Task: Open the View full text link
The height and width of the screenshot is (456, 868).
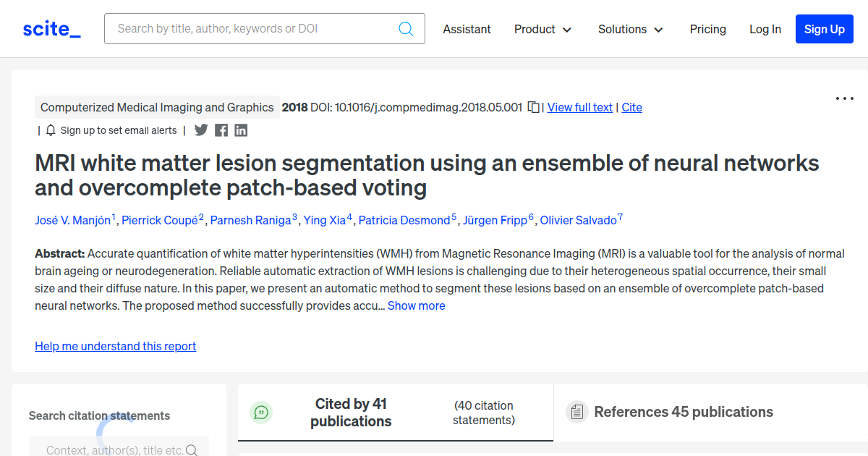Action: click(x=580, y=107)
